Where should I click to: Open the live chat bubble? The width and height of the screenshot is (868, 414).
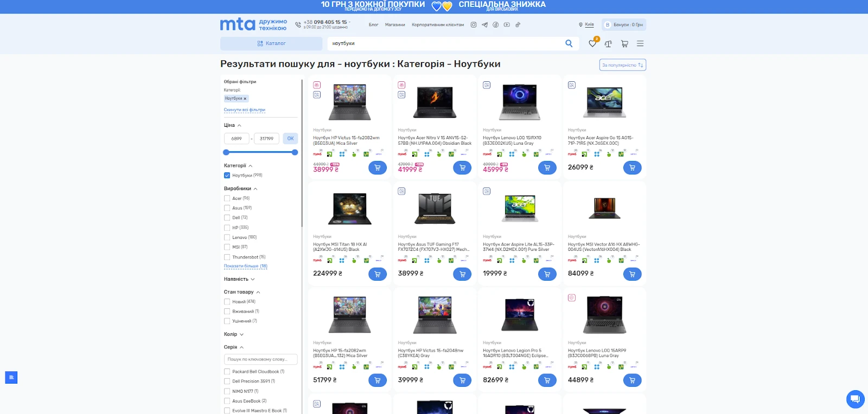pyautogui.click(x=855, y=399)
